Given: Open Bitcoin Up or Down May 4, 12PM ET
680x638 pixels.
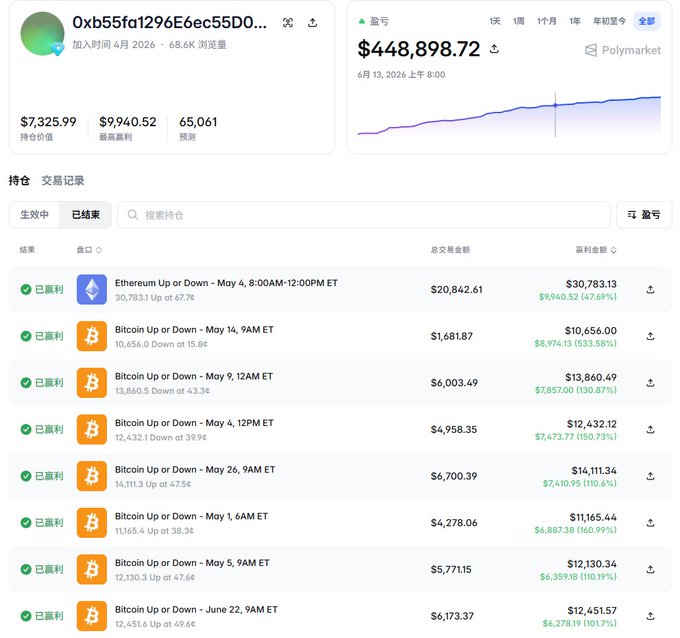Looking at the screenshot, I should (194, 423).
